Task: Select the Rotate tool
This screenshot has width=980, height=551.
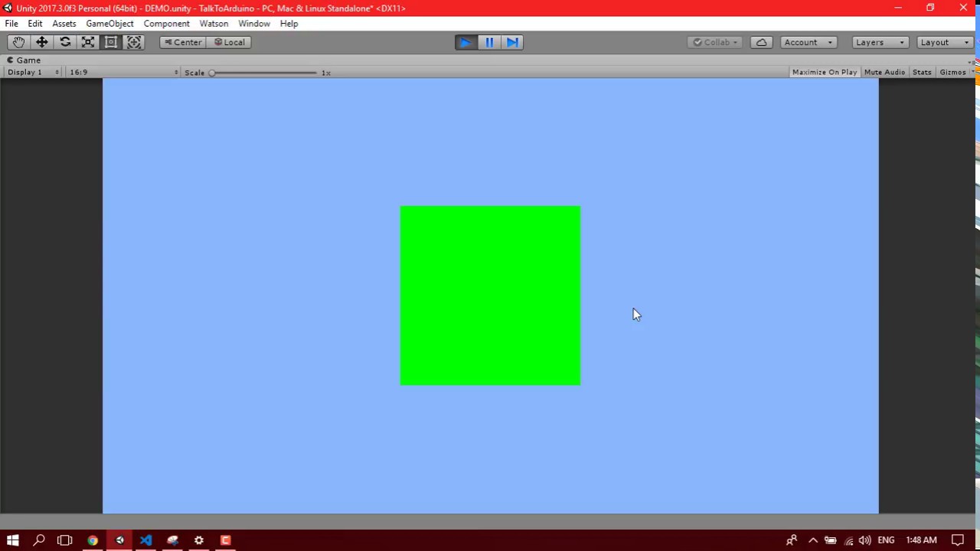Action: click(x=65, y=42)
